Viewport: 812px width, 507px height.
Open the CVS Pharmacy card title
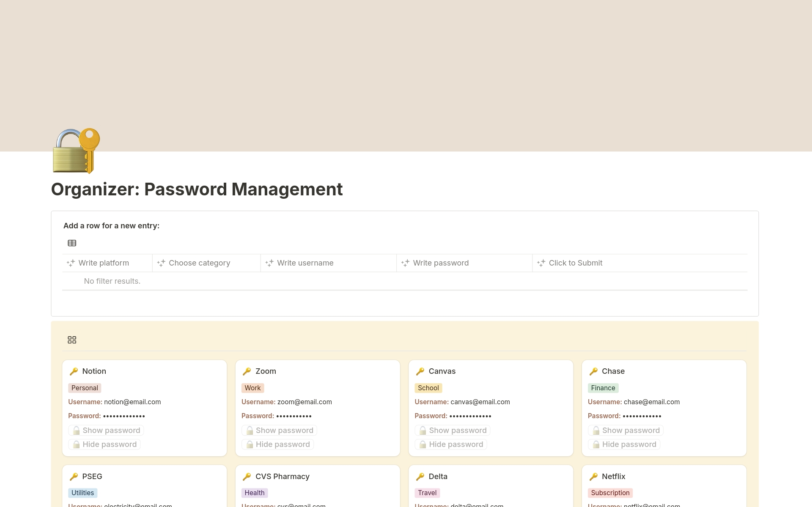coord(283,477)
